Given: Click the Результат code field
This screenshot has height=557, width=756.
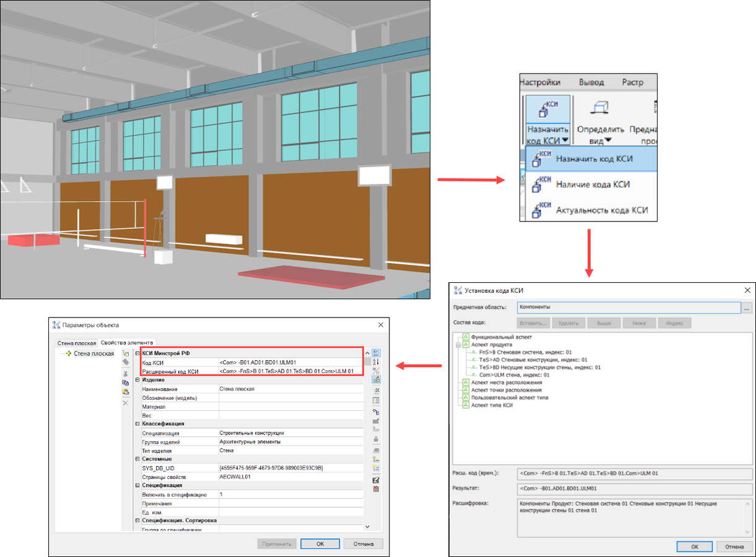Looking at the screenshot, I should [635, 489].
